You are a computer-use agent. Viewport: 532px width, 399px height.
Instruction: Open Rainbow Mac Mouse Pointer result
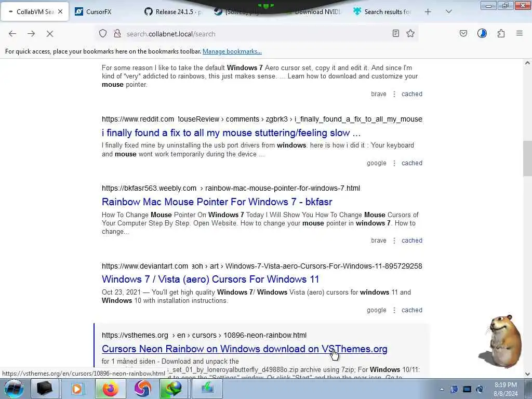(217, 202)
